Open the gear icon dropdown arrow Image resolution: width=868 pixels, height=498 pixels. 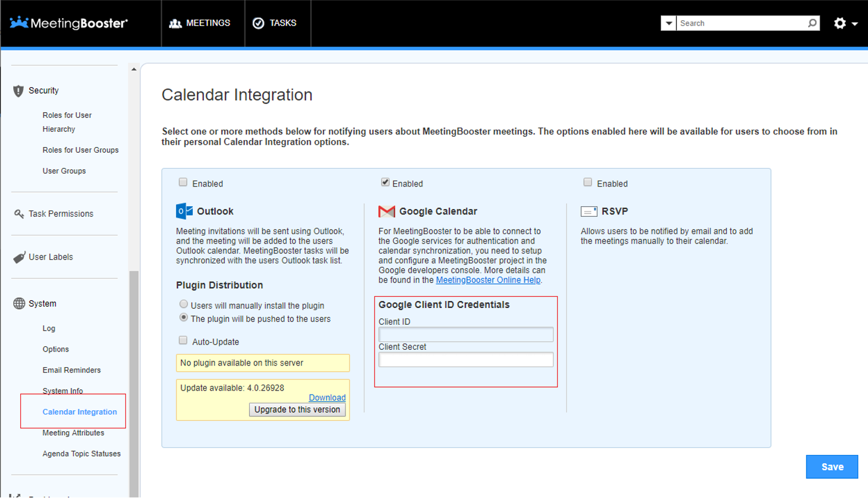(x=853, y=24)
